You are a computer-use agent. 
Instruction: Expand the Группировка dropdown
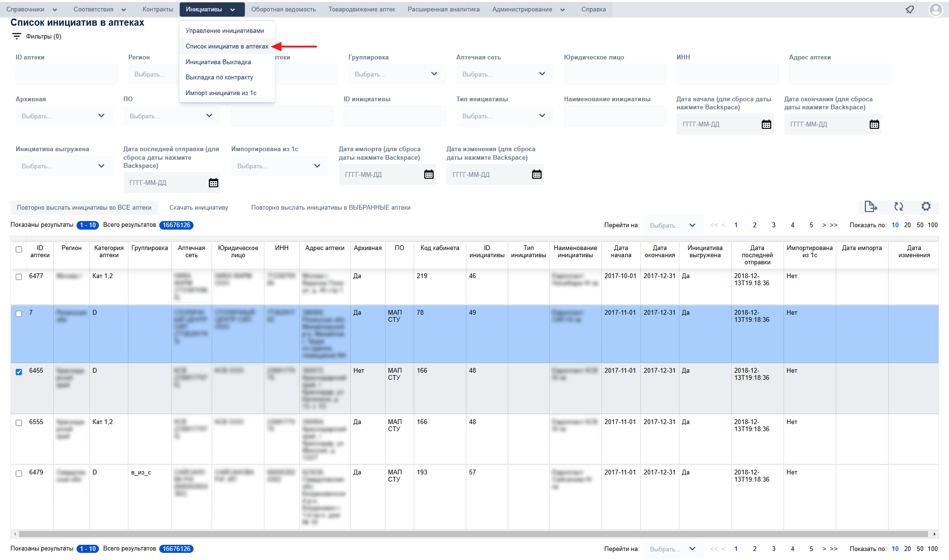tap(397, 74)
